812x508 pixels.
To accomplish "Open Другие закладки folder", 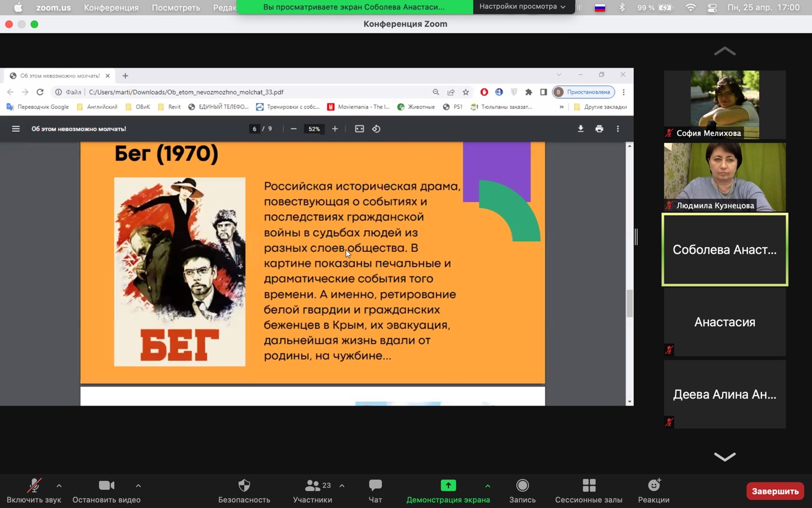I will pos(600,107).
